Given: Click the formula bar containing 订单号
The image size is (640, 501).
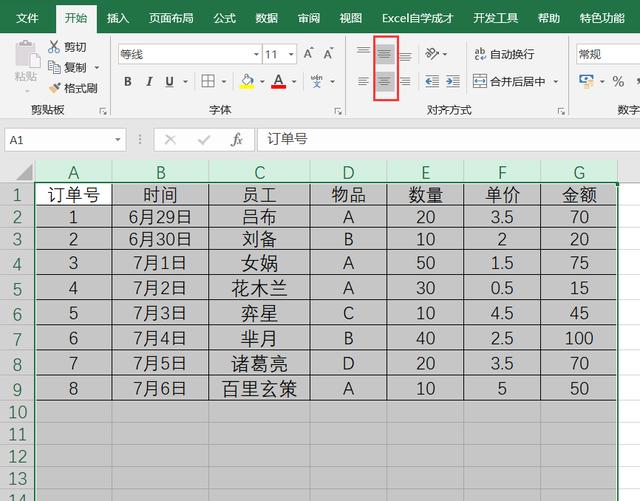Looking at the screenshot, I should point(449,140).
